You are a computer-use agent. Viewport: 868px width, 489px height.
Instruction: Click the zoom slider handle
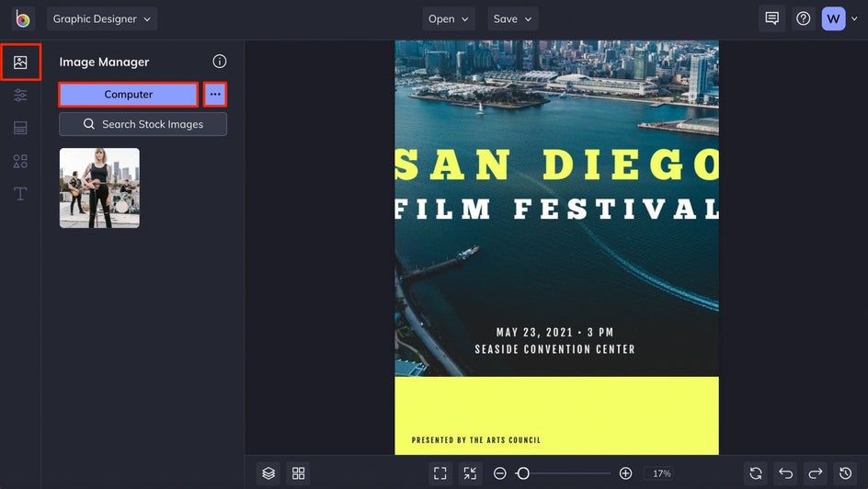[x=523, y=473]
